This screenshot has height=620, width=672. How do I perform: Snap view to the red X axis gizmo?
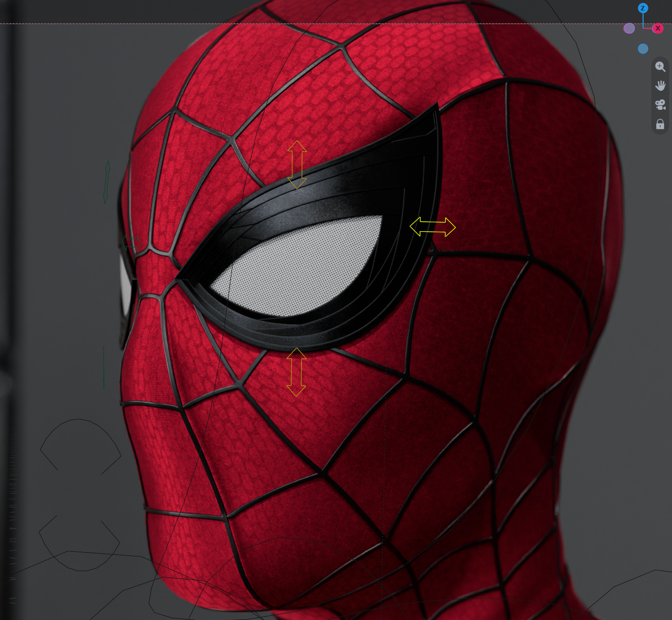click(658, 28)
